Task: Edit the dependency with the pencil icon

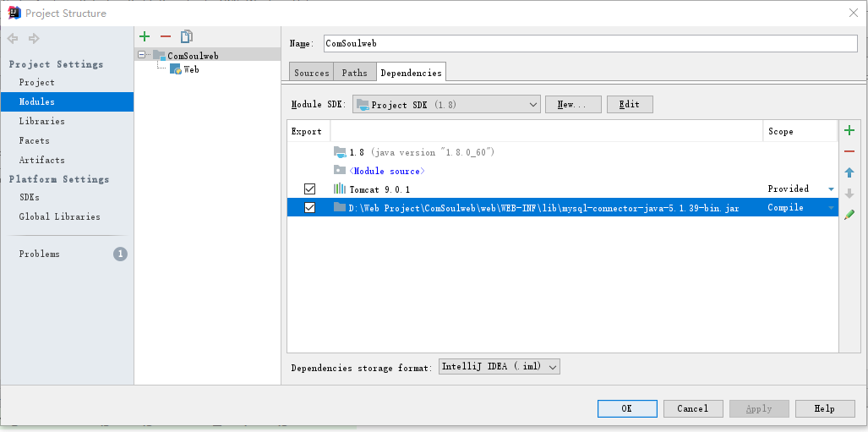Action: pos(849,215)
